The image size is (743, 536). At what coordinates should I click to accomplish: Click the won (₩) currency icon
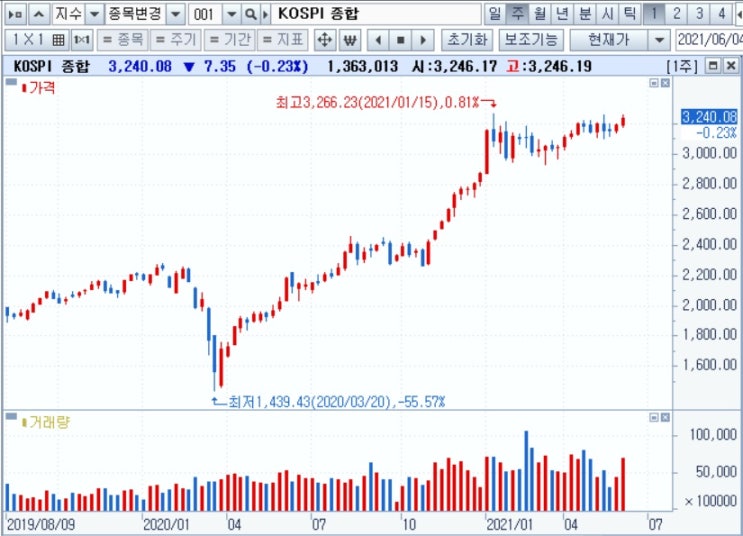pyautogui.click(x=350, y=40)
